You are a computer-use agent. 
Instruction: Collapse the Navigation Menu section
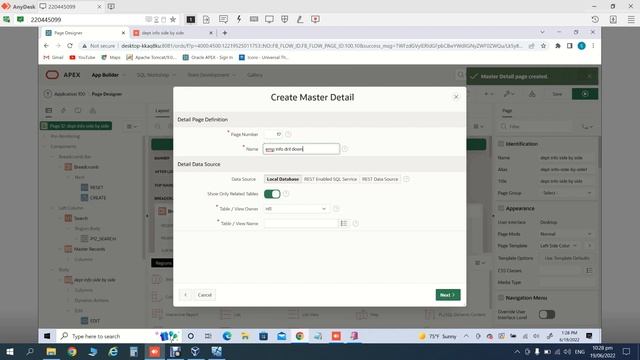501,298
